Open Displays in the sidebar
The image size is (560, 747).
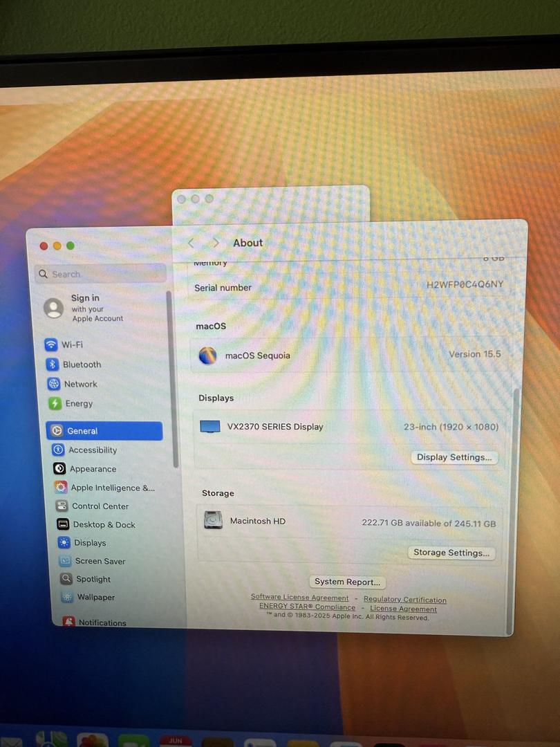tap(82, 543)
